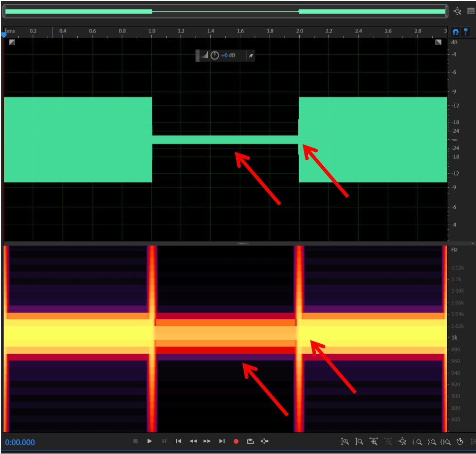Move playhead to previous marker button

click(178, 441)
